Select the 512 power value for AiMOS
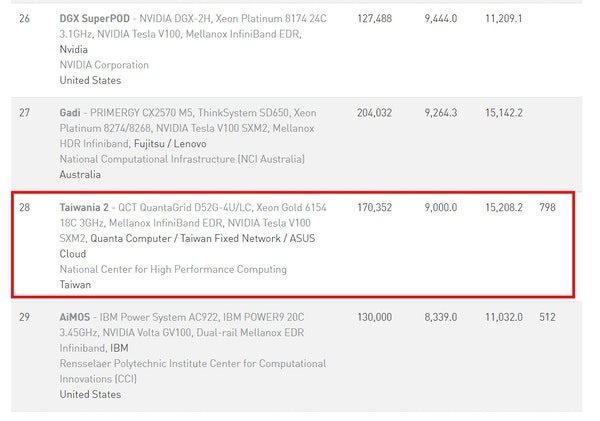This screenshot has height=421, width=600. point(548,317)
